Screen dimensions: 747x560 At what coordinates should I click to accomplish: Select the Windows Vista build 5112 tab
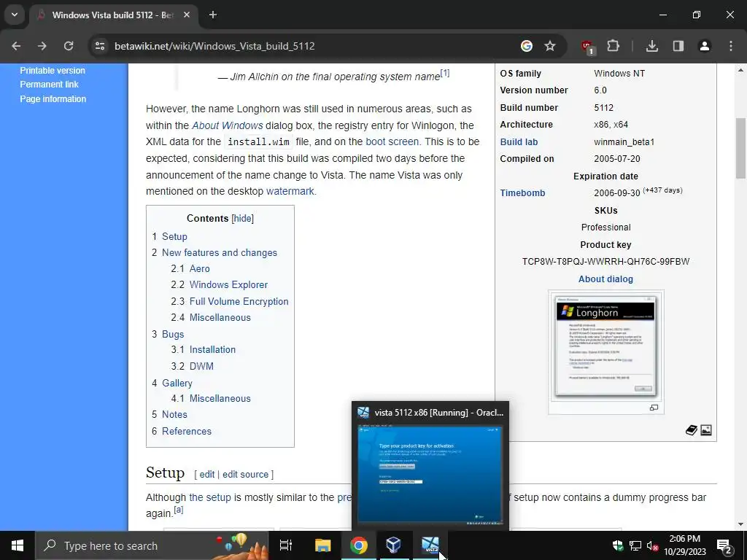click(113, 15)
